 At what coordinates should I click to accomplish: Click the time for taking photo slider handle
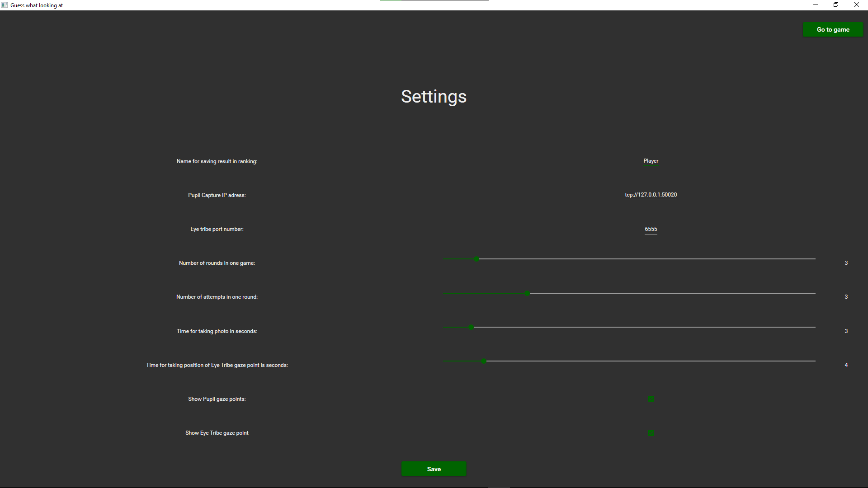point(471,327)
